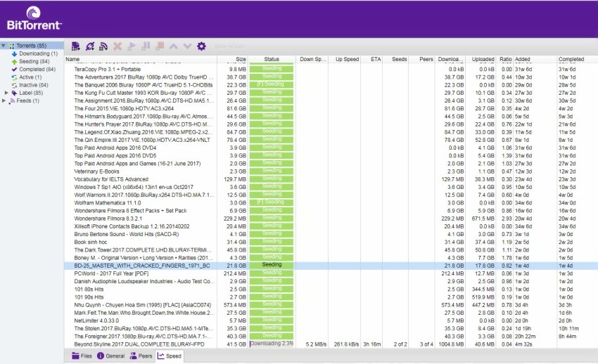This screenshot has height=364, width=598.
Task: Filter by Inactive (84) in sidebar
Action: 33,85
